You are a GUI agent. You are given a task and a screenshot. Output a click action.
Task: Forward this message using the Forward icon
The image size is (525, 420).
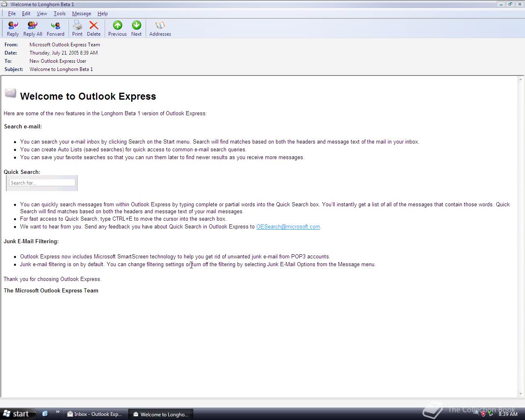pos(55,29)
